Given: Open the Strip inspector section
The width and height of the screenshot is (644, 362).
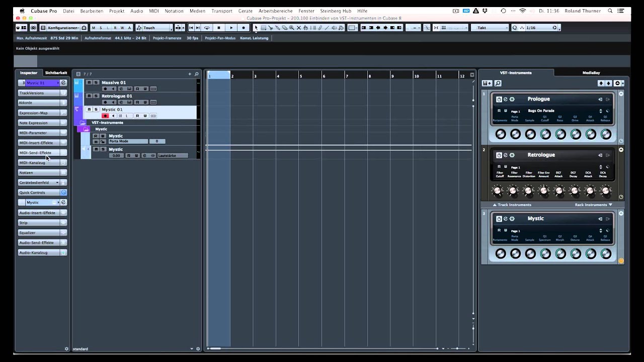Looking at the screenshot, I should 42,223.
